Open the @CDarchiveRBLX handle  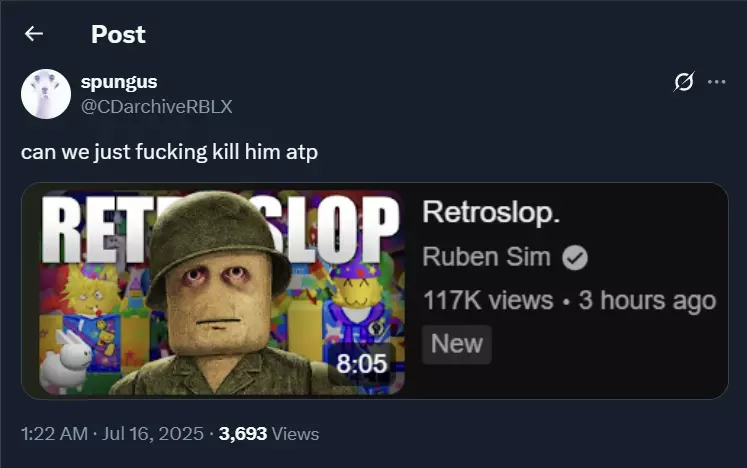(156, 106)
